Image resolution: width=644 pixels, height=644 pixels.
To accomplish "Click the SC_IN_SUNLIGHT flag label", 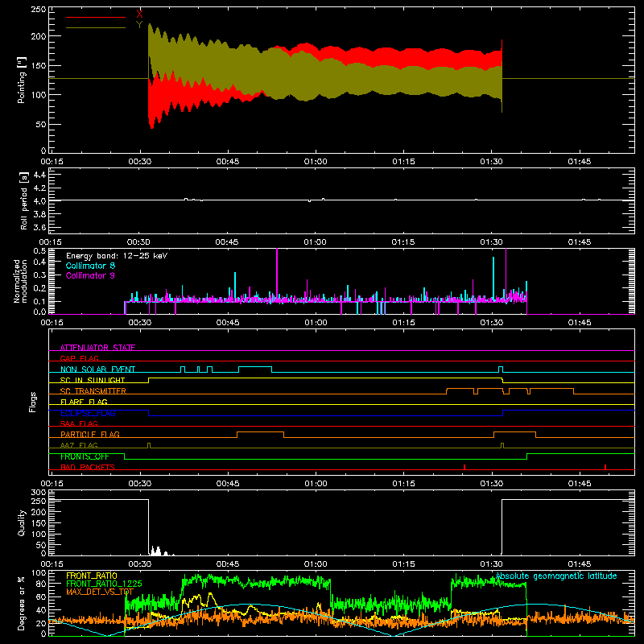I will pyautogui.click(x=93, y=380).
